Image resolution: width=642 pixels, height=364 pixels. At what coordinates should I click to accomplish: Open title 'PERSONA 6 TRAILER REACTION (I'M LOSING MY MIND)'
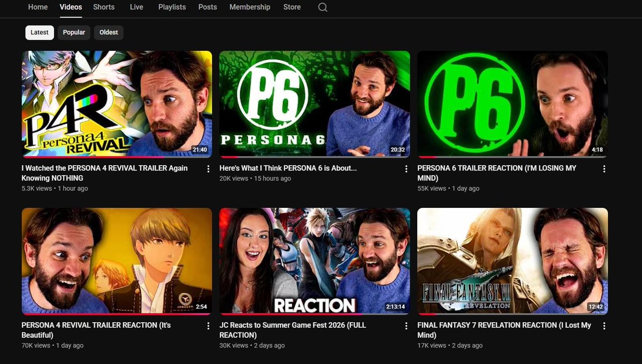tap(497, 173)
